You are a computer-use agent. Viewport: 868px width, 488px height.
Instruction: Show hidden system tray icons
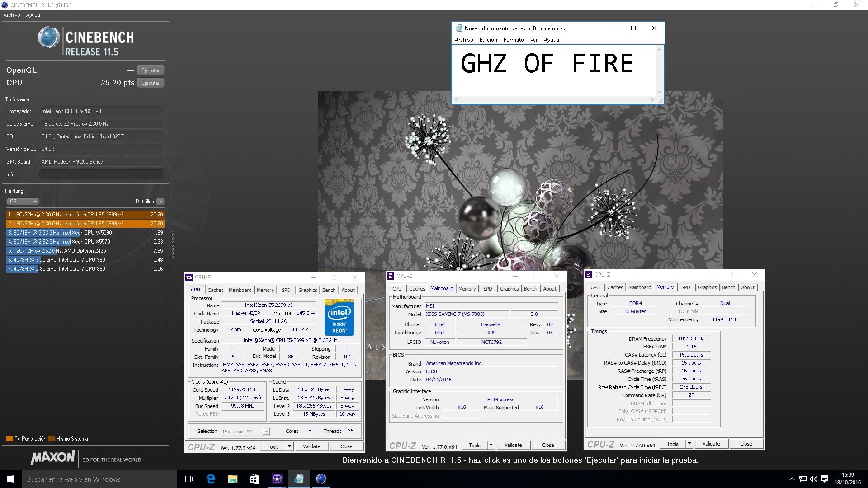tap(792, 479)
